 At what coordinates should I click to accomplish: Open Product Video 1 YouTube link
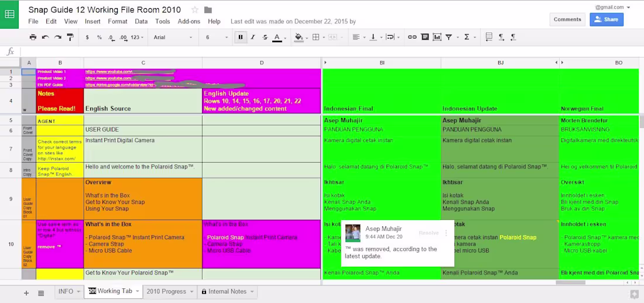(x=129, y=72)
